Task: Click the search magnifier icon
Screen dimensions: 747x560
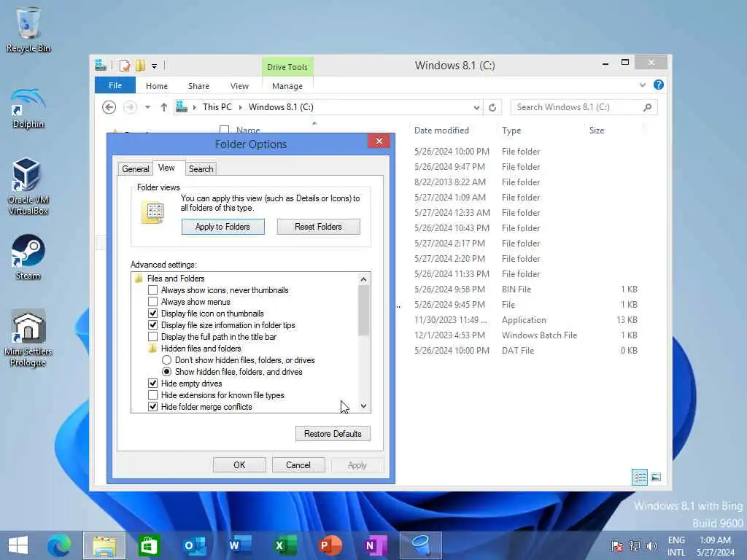Action: pyautogui.click(x=647, y=107)
